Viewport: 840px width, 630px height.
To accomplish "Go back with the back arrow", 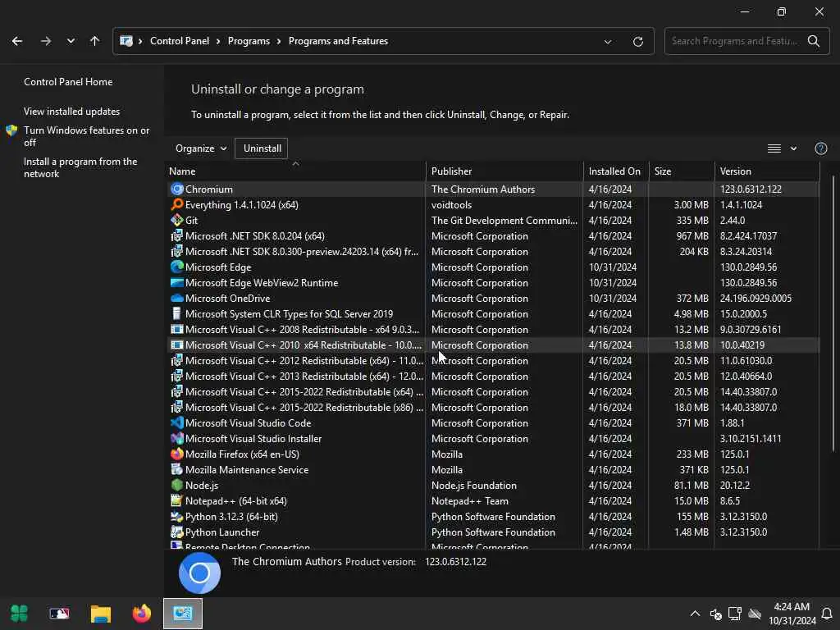I will click(17, 41).
